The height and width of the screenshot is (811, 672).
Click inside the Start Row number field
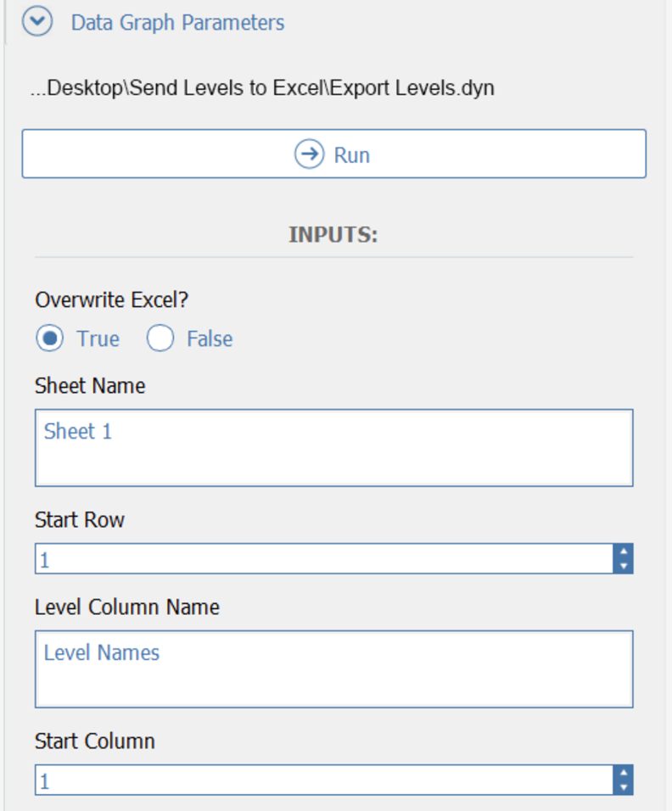(x=322, y=560)
